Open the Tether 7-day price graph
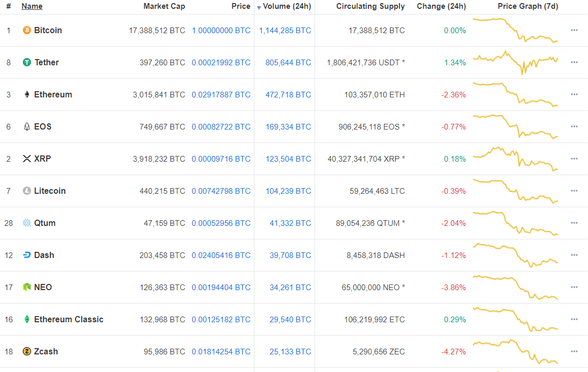Image resolution: width=588 pixels, height=372 pixels. coord(515,62)
